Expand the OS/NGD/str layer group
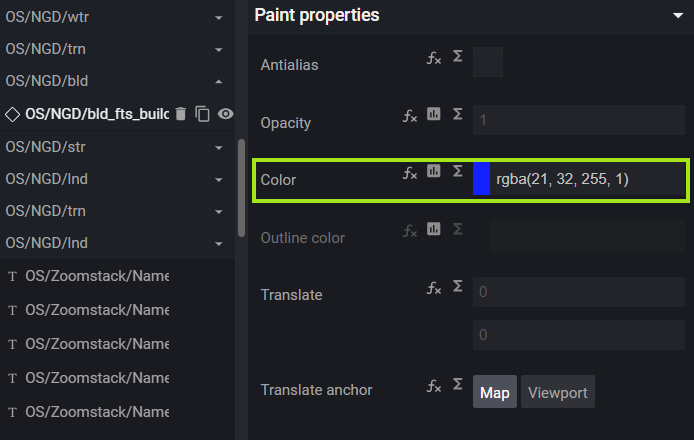The image size is (694, 440). click(x=218, y=147)
